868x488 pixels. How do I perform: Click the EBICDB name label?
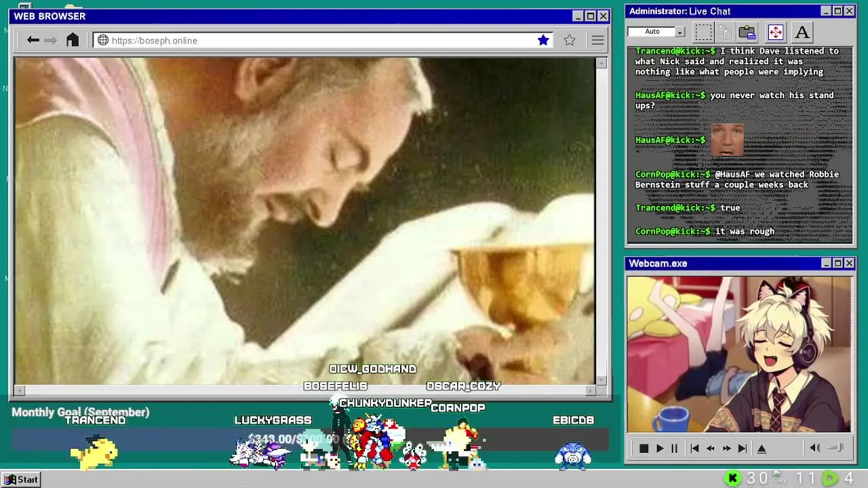coord(573,420)
